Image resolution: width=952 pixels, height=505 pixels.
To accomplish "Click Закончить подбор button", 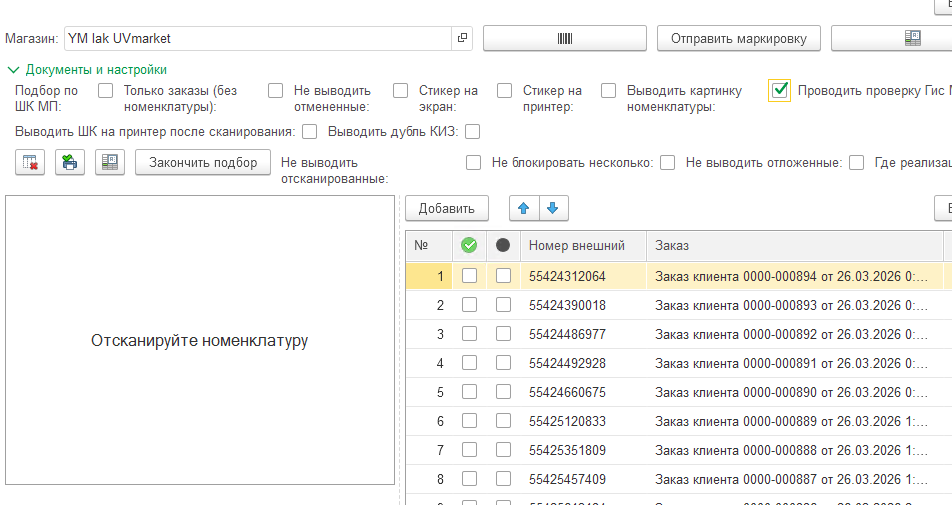I will click(x=203, y=162).
